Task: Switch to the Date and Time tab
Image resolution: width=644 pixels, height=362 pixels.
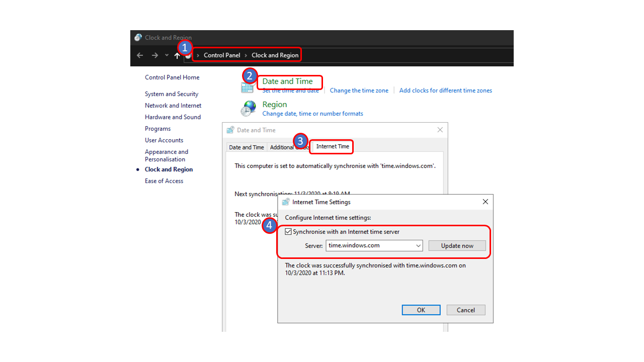Action: tap(247, 147)
